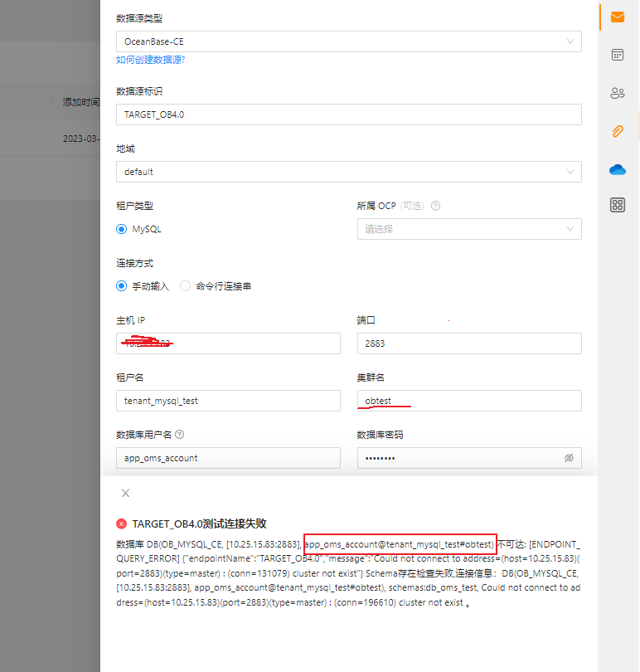The width and height of the screenshot is (640, 672).
Task: Open the 数据源类型 OceanBase-CE dropdown
Action: (349, 41)
